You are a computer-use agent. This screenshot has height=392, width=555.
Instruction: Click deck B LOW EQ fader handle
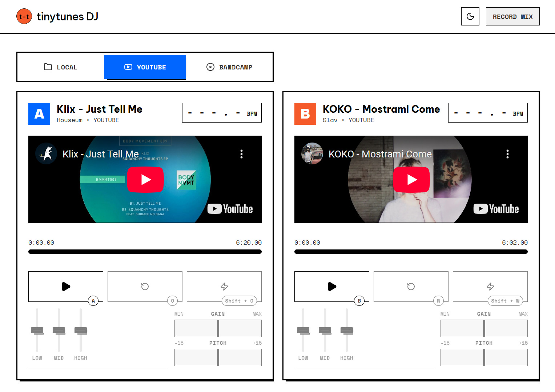pos(303,330)
